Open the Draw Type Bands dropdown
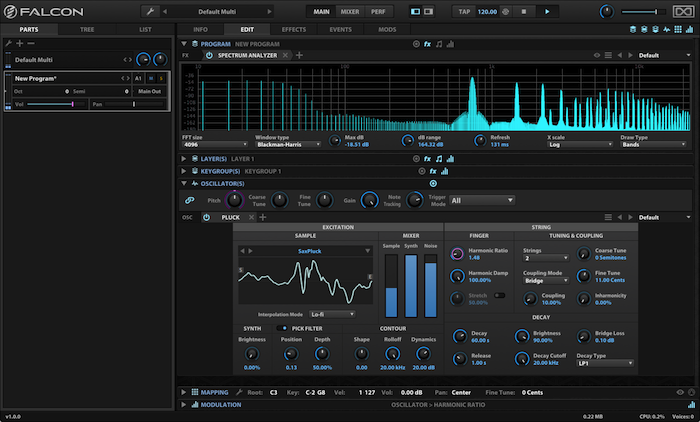This screenshot has width=700, height=422. pyautogui.click(x=653, y=145)
